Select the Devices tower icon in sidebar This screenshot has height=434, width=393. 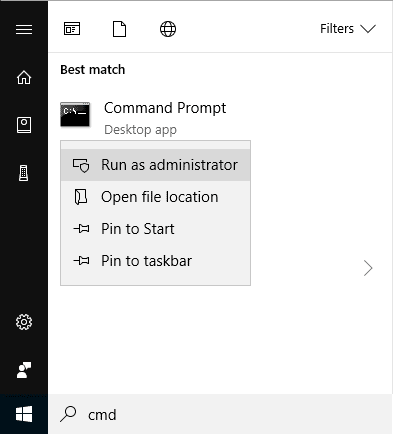[24, 173]
